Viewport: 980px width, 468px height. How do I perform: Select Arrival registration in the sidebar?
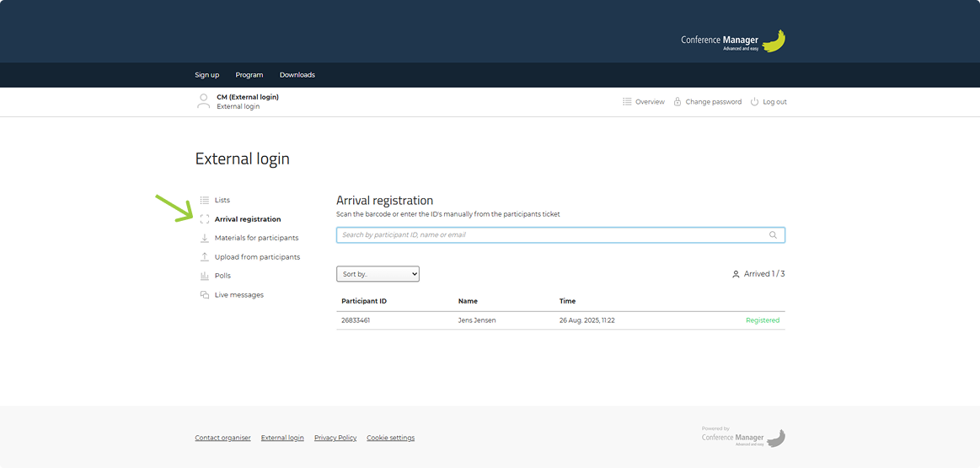[x=248, y=219]
